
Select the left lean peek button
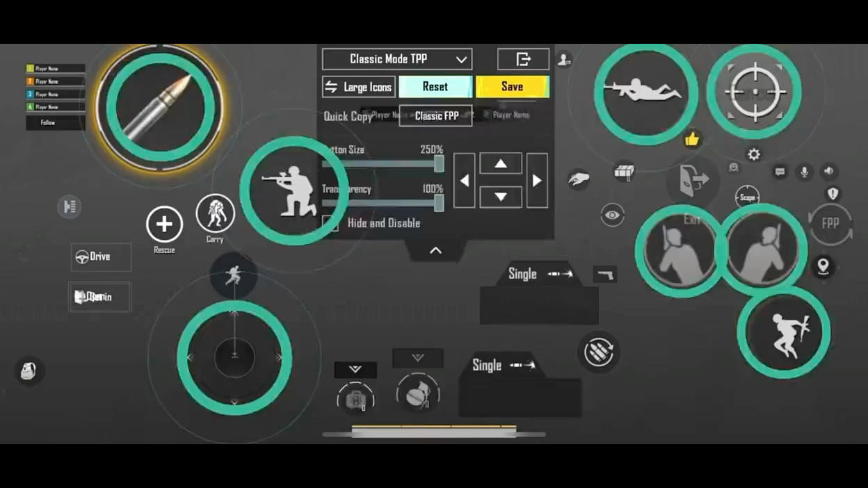(x=680, y=251)
